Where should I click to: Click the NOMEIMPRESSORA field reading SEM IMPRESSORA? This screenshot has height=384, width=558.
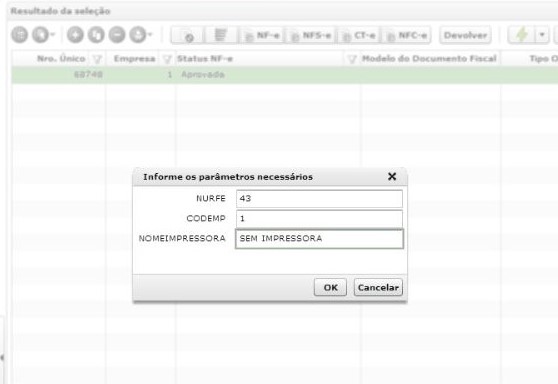click(x=319, y=238)
